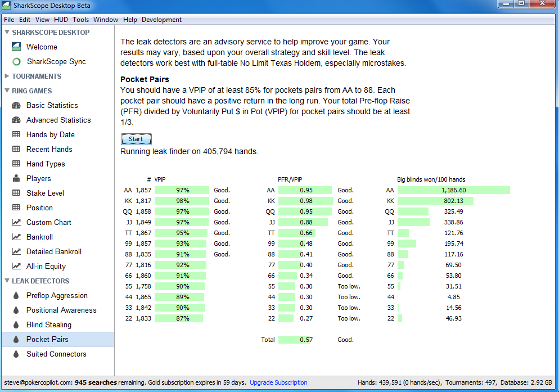
Task: Click the Position table icon
Action: [x=16, y=208]
